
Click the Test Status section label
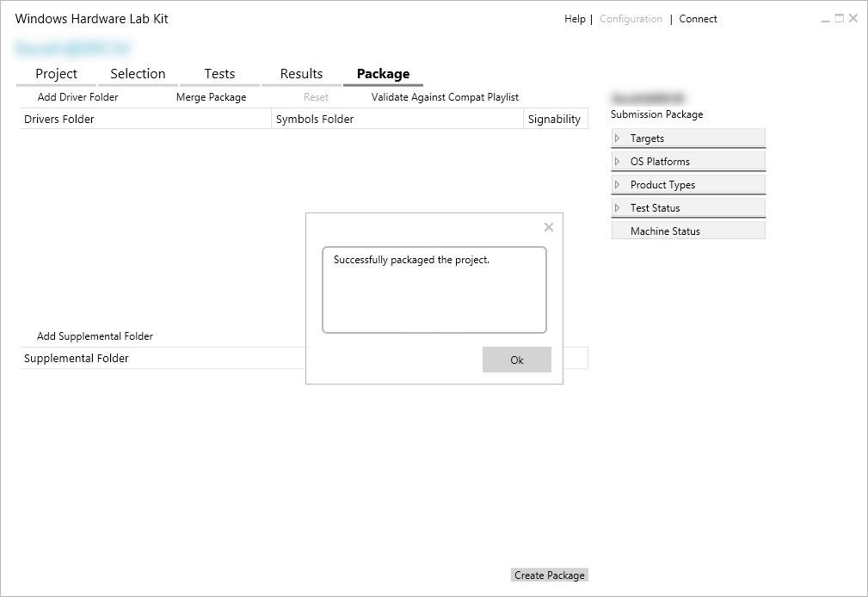[655, 207]
